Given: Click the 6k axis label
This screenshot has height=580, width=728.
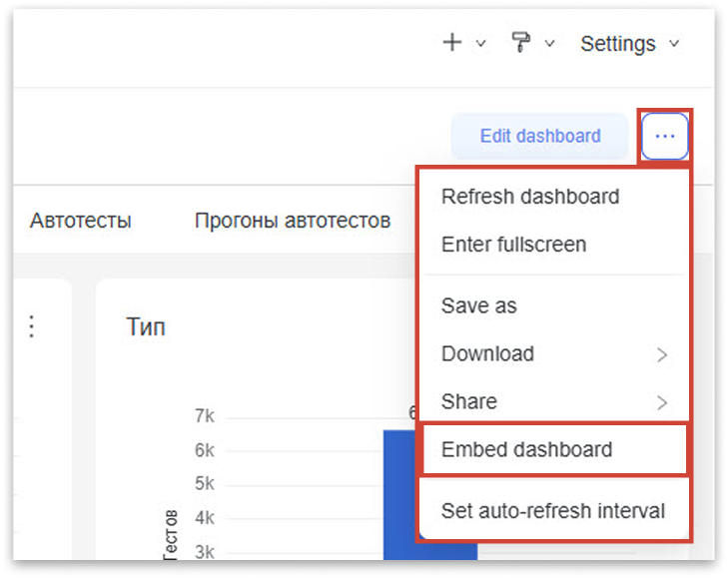Looking at the screenshot, I should pos(205,449).
